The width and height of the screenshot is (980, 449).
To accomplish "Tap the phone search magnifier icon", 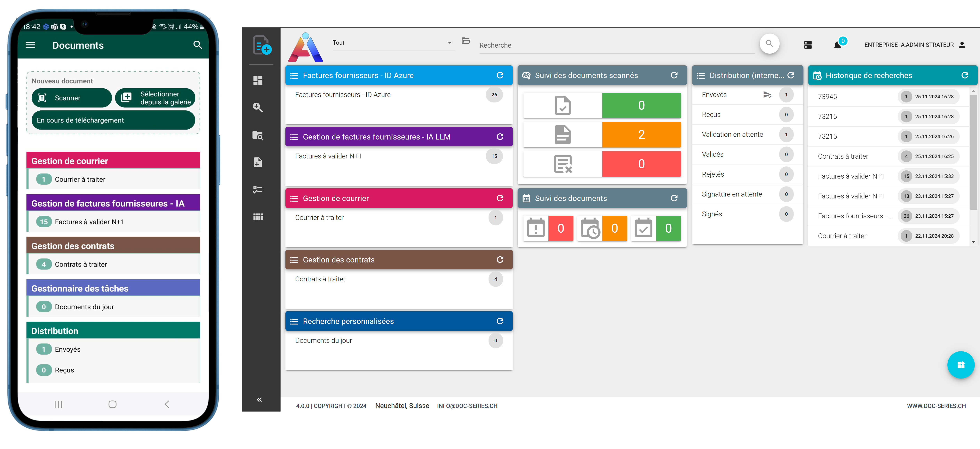I will [x=197, y=45].
